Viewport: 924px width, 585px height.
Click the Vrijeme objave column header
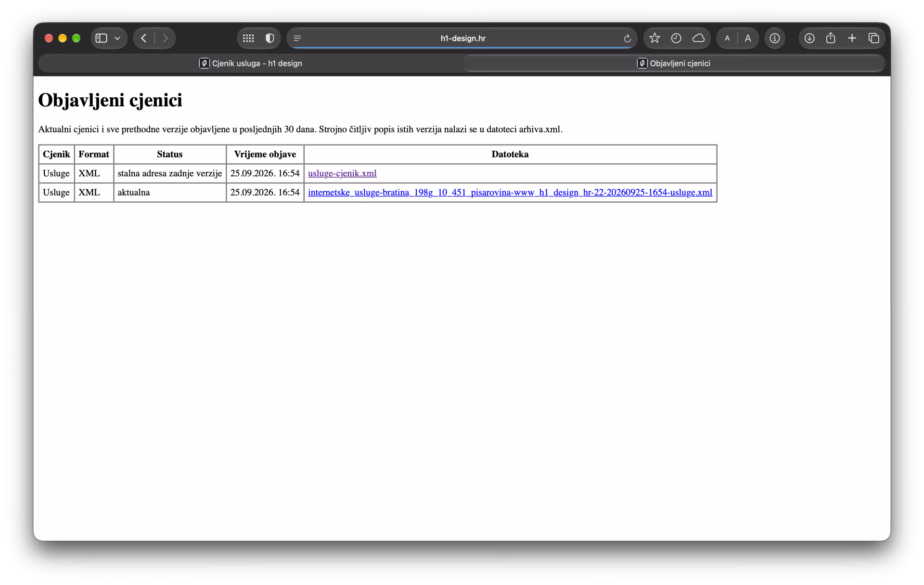pos(265,154)
